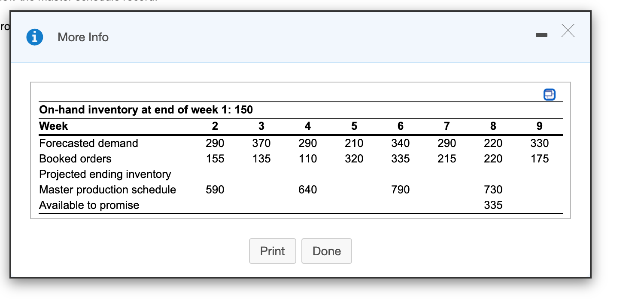Select the Week column header
This screenshot has height=300, width=644.
[x=53, y=126]
